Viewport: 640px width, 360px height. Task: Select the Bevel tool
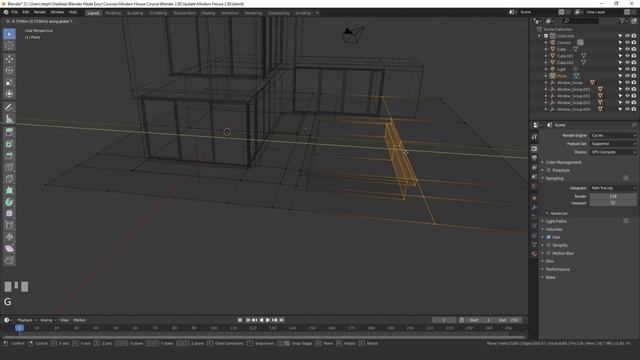[x=9, y=156]
